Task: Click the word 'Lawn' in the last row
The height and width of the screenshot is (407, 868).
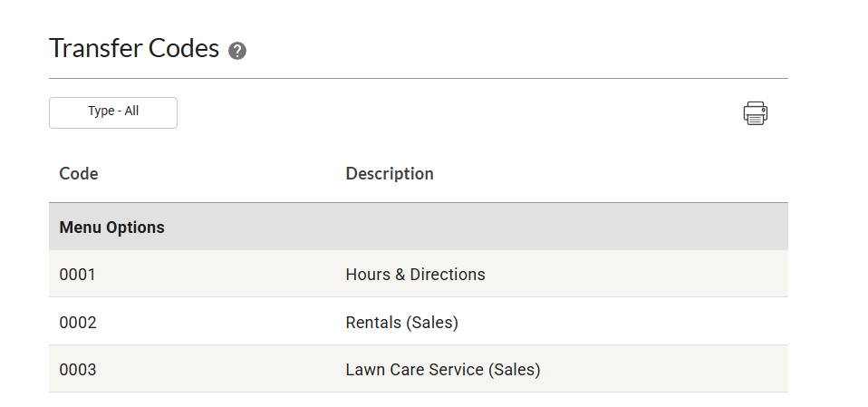Action: click(364, 370)
